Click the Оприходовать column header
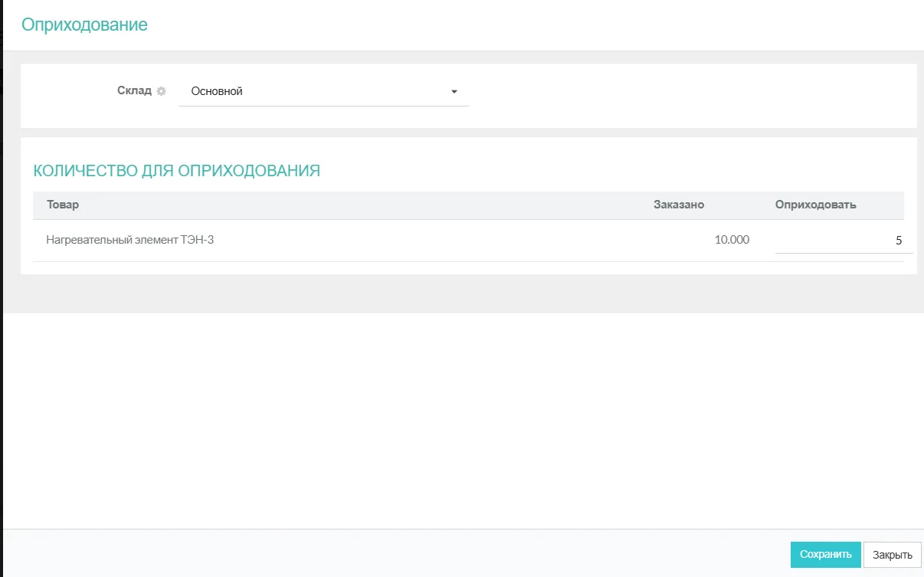Viewport: 924px width, 577px height. point(815,205)
